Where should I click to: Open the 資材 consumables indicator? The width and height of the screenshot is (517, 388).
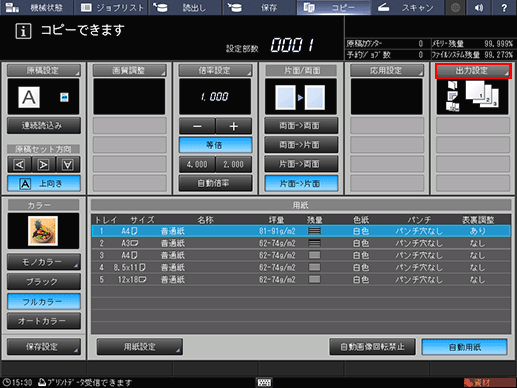click(489, 382)
